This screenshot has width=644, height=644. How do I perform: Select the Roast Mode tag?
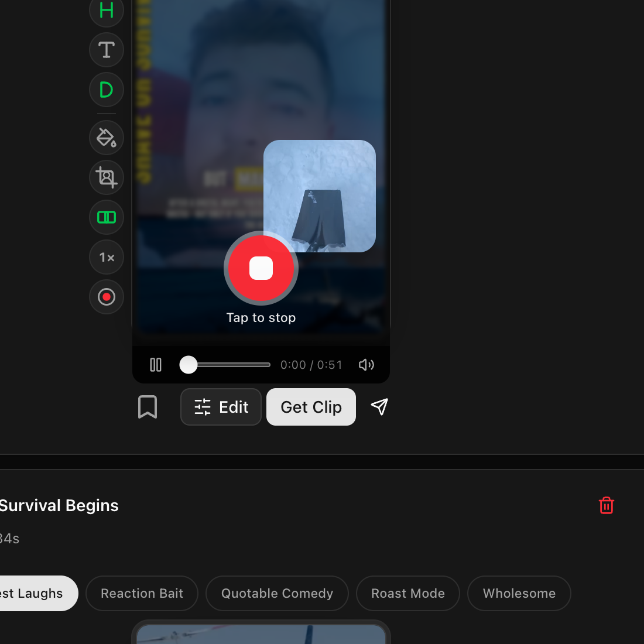(408, 593)
